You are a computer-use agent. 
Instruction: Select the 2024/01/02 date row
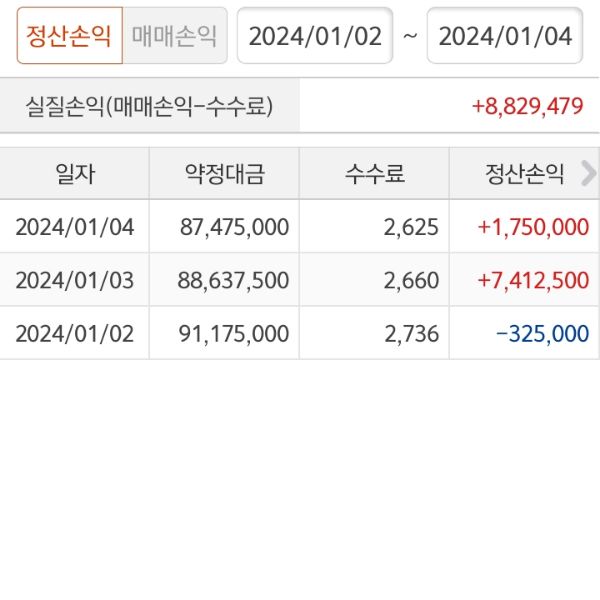75,333
